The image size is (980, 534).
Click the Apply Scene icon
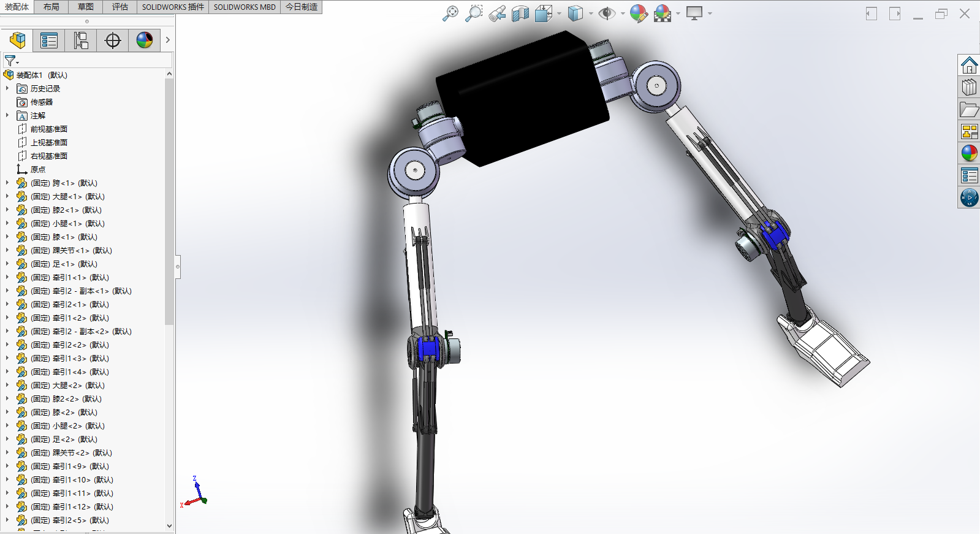pyautogui.click(x=663, y=13)
